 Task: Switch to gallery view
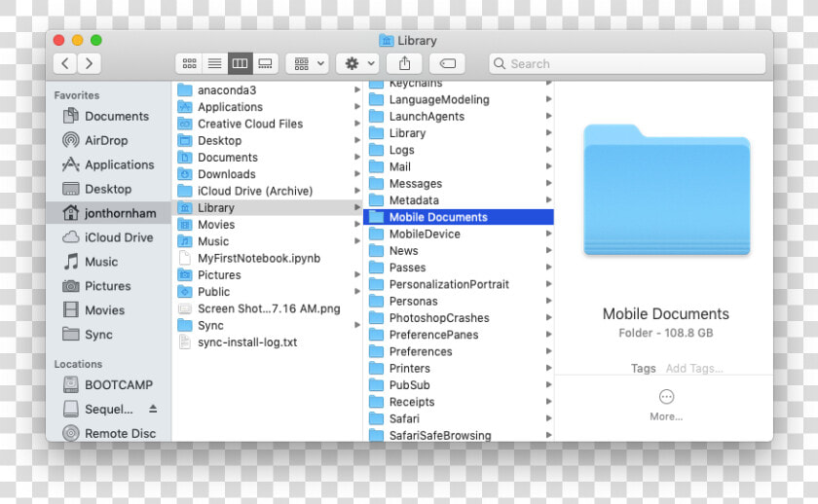point(265,63)
